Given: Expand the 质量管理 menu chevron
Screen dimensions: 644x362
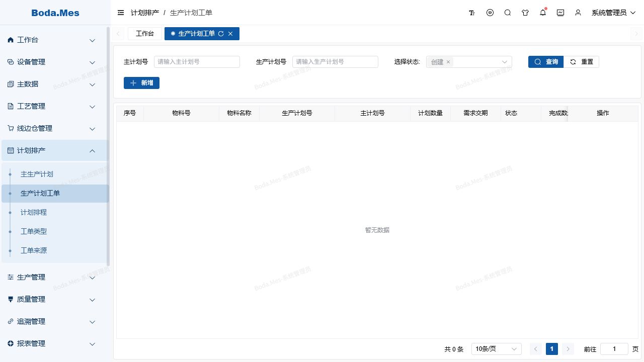Looking at the screenshot, I should (x=92, y=300).
